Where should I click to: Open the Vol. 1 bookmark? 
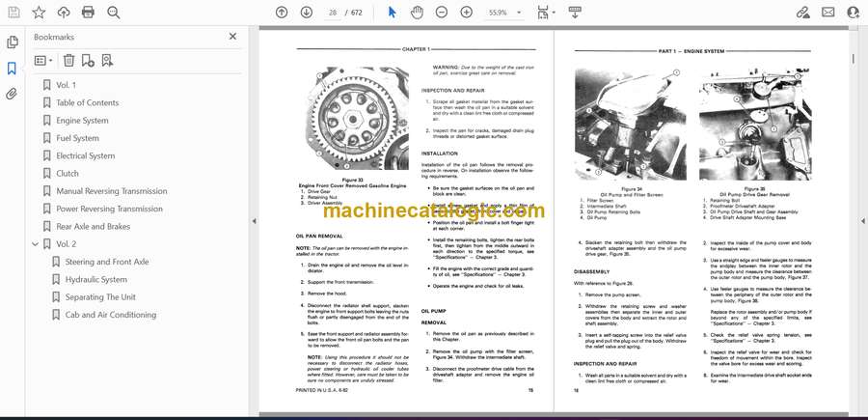pyautogui.click(x=67, y=85)
